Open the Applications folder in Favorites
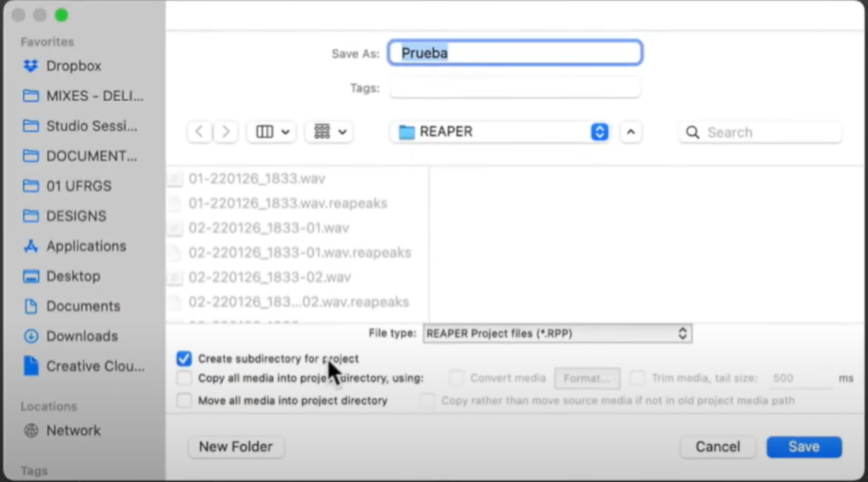Screen dimensions: 868x482 coord(85,247)
